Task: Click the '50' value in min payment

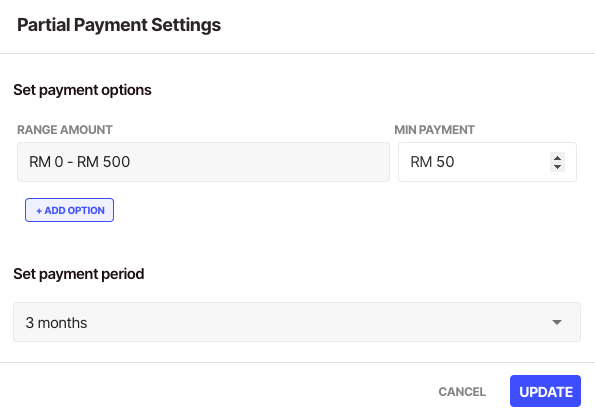Action: (x=445, y=162)
